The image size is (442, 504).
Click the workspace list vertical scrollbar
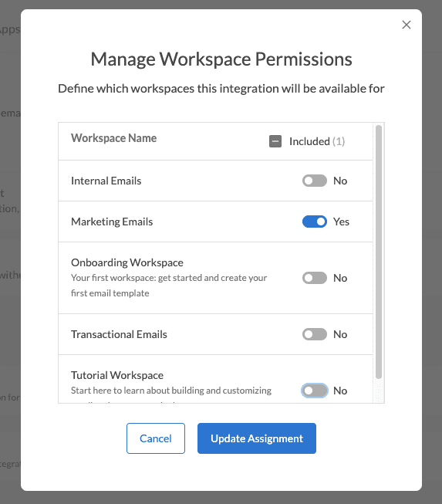[379, 252]
